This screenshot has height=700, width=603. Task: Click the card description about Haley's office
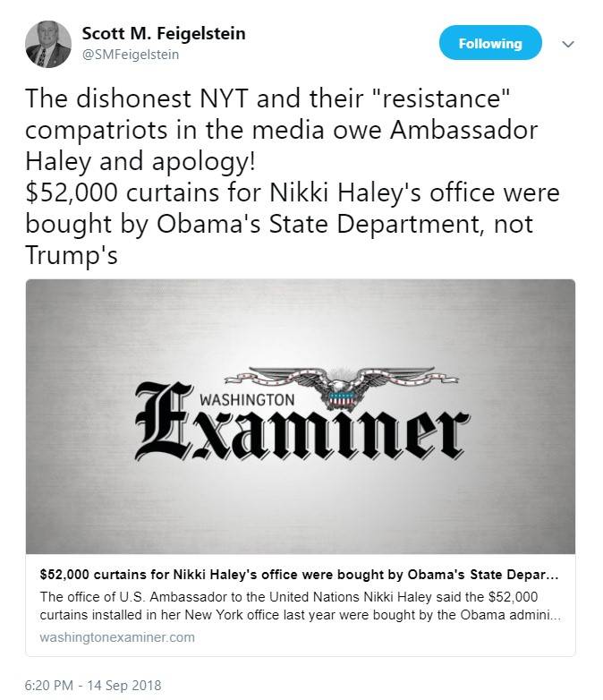pyautogui.click(x=300, y=606)
